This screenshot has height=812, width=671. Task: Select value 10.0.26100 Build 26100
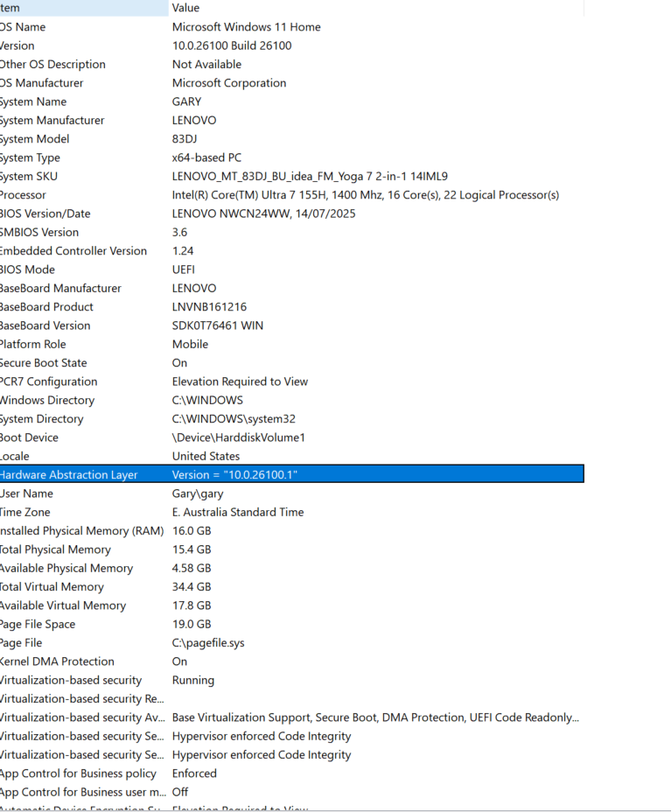pos(232,45)
